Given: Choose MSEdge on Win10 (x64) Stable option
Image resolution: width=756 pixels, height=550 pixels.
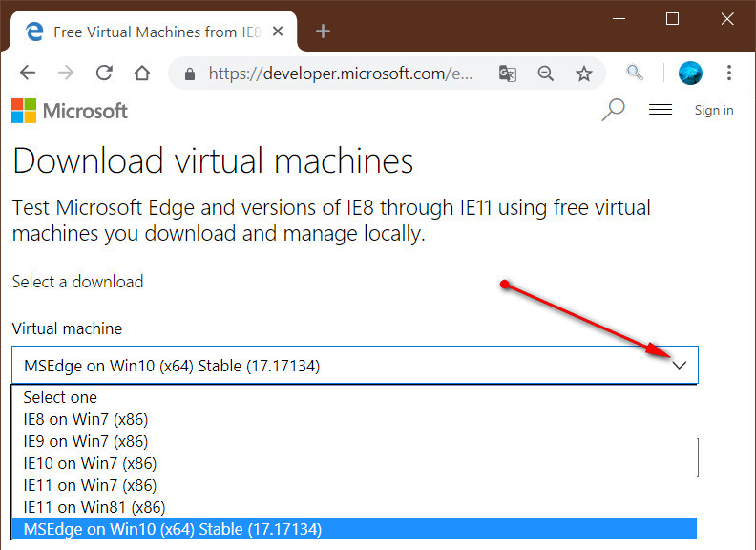Looking at the screenshot, I should click(354, 529).
